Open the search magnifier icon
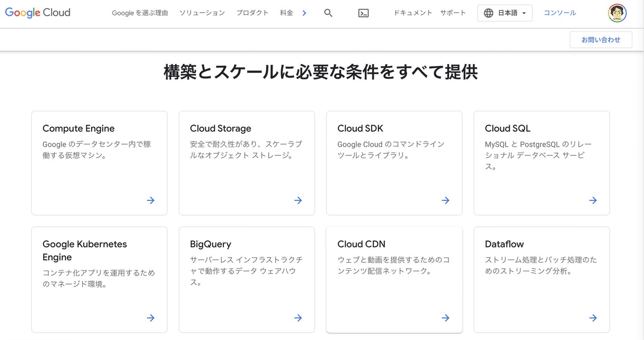The height and width of the screenshot is (340, 644). coord(328,13)
